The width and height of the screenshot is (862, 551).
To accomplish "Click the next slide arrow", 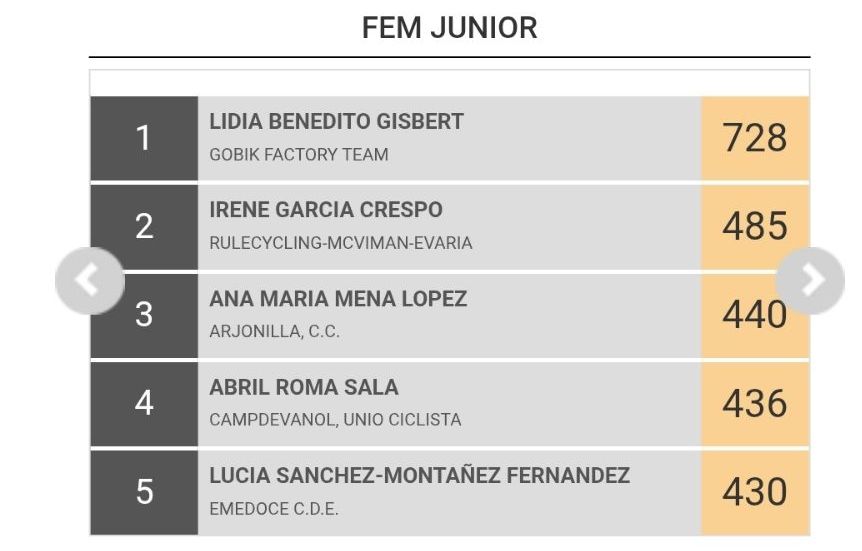I will pyautogui.click(x=810, y=281).
